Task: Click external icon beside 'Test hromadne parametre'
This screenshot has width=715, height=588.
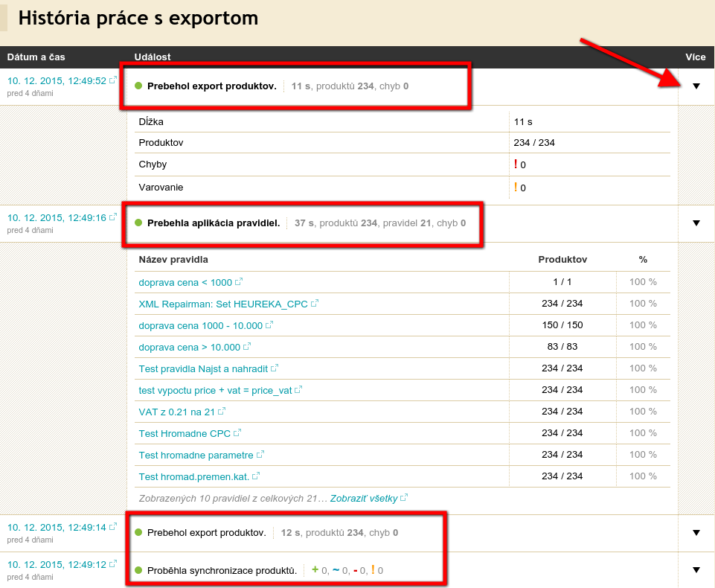Action: click(260, 455)
